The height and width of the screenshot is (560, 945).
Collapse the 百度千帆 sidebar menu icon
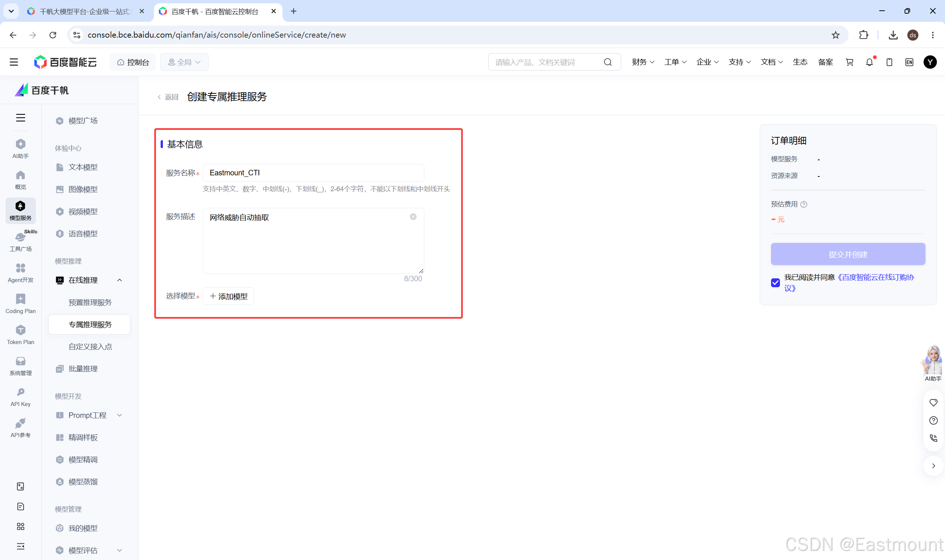20,118
